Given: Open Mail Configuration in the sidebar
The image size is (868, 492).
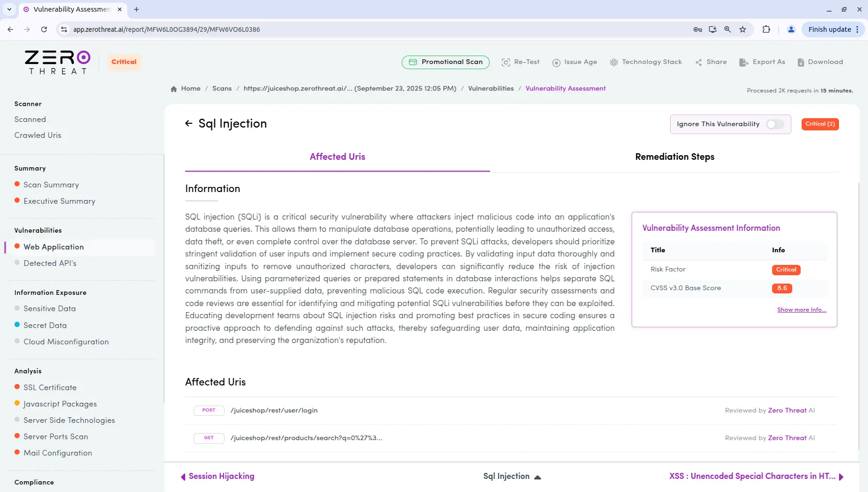Looking at the screenshot, I should coord(58,453).
